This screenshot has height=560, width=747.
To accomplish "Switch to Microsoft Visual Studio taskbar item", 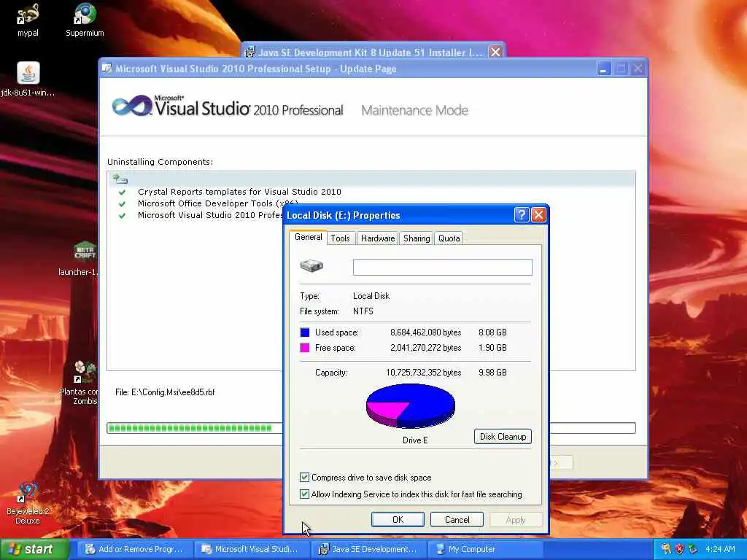I will tap(251, 549).
